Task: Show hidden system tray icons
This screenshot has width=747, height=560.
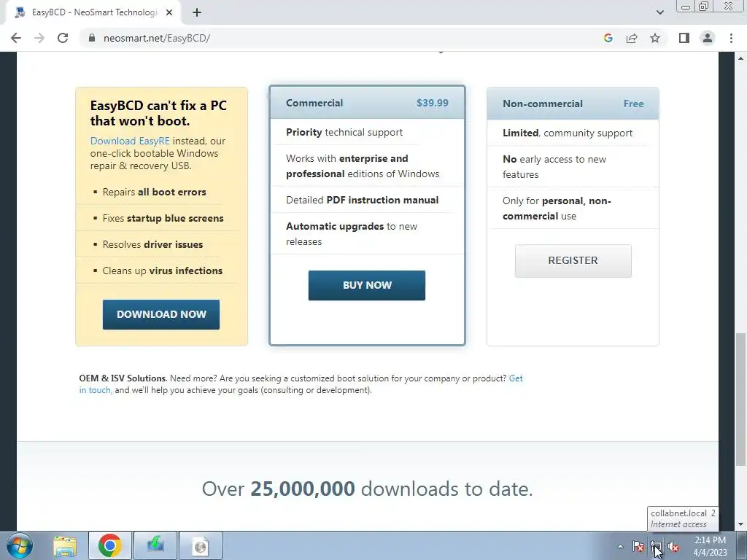Action: (620, 547)
